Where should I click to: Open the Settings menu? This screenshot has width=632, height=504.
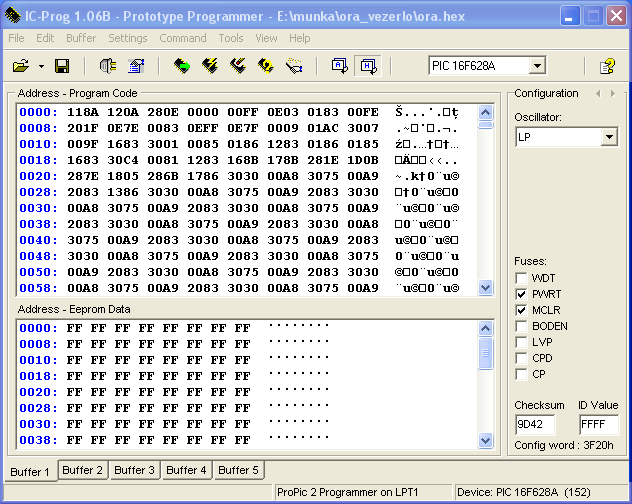128,38
